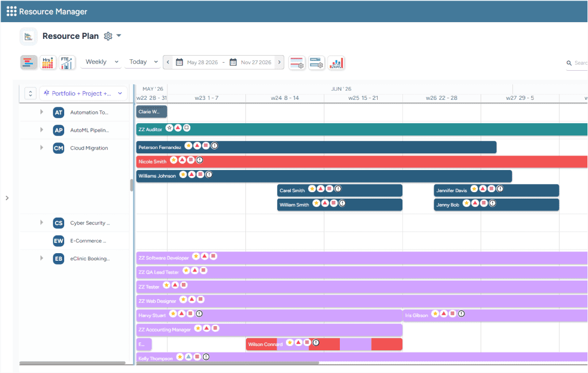The image size is (588, 373).
Task: Select week w26 22 - 28 header
Action: click(x=441, y=98)
